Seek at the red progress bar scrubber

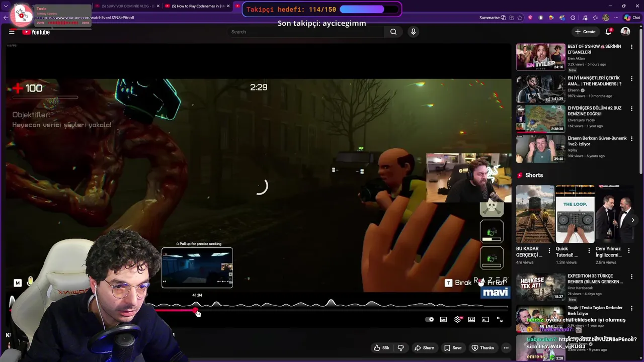click(x=195, y=310)
